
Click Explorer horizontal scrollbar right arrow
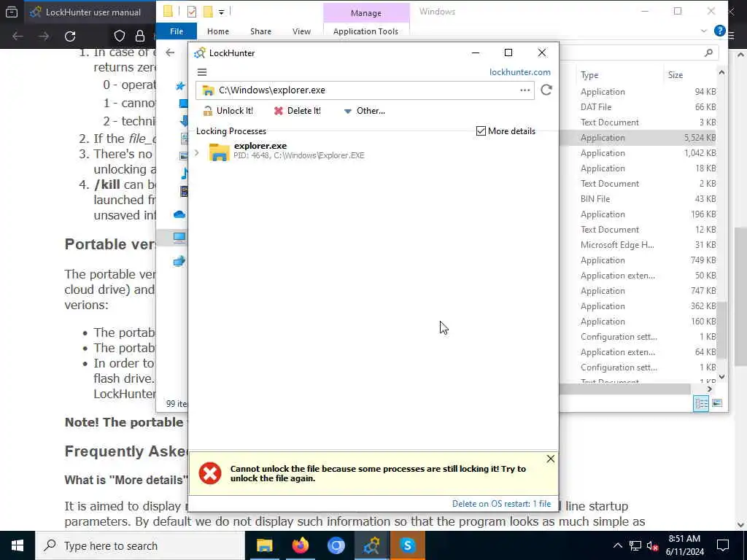pyautogui.click(x=709, y=389)
